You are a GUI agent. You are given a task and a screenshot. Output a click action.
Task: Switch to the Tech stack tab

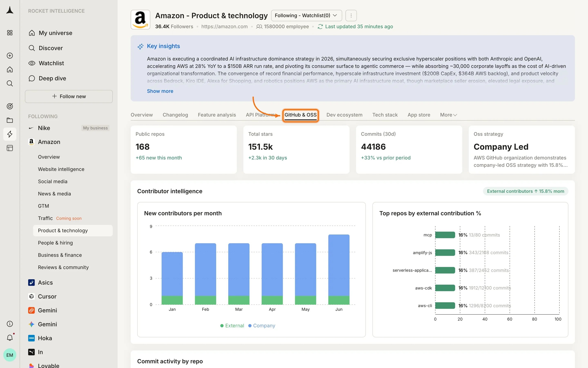point(385,115)
